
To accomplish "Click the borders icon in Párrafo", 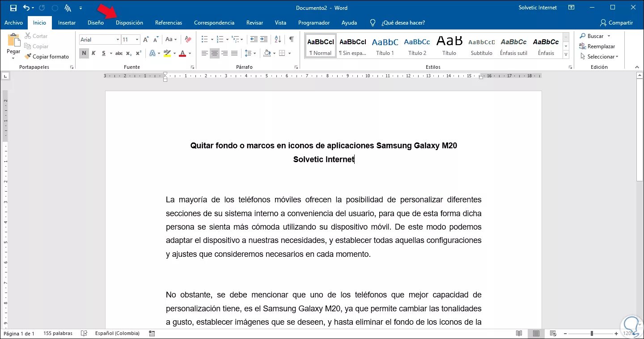I will click(x=282, y=53).
